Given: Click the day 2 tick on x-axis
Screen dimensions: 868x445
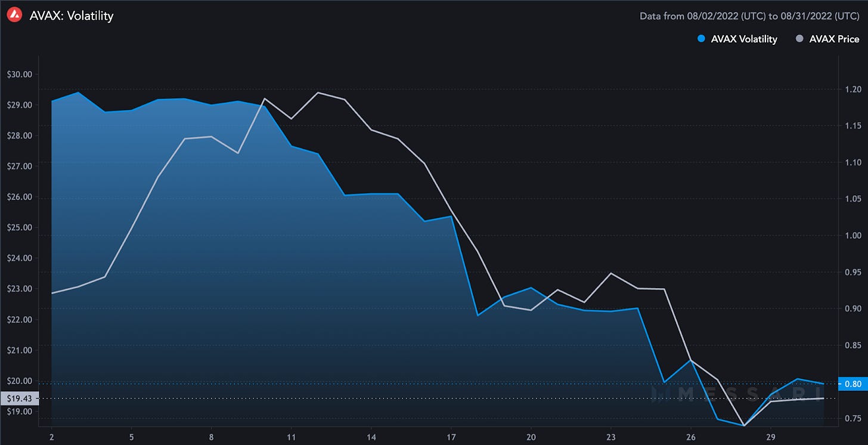Looking at the screenshot, I should pos(51,437).
